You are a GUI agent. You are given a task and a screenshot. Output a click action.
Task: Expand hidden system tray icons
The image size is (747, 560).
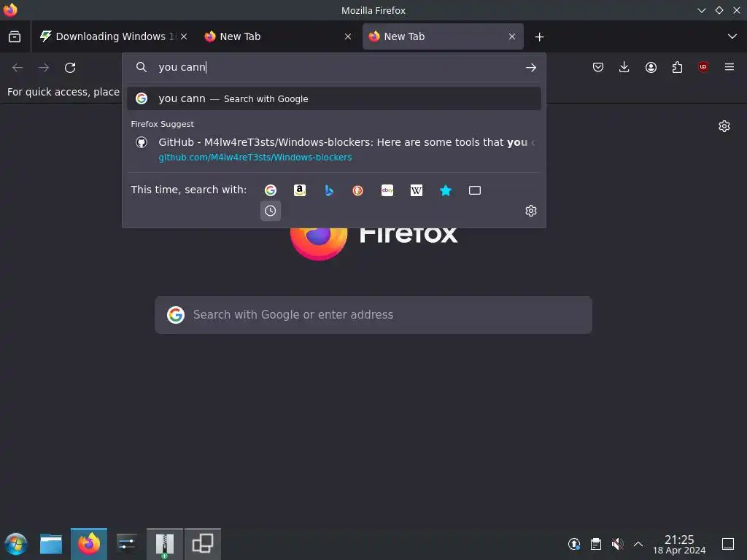tap(638, 544)
